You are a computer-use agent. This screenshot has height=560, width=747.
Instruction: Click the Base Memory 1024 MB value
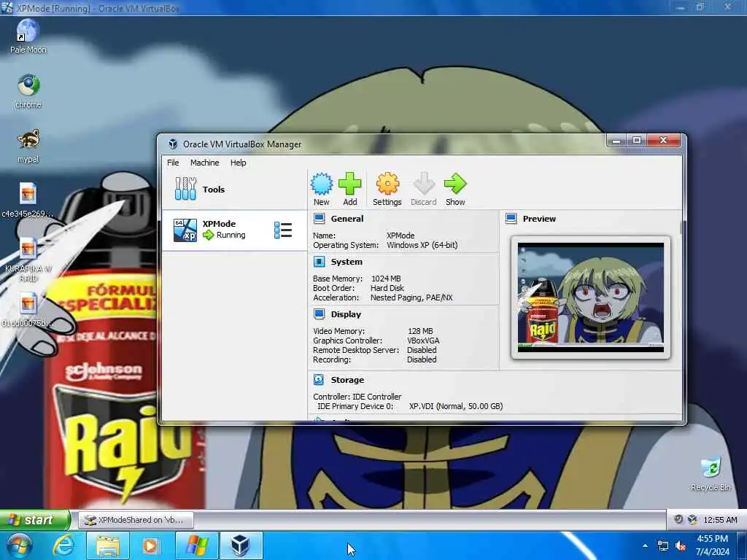(x=386, y=278)
